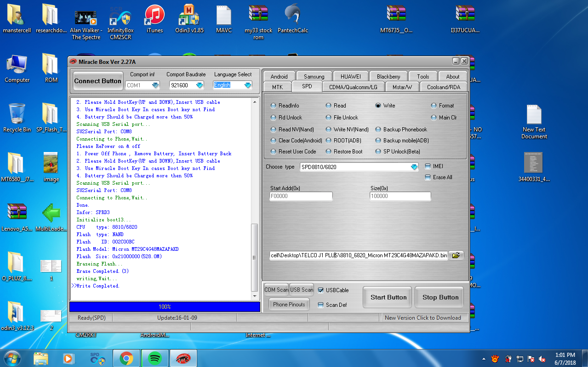588x367 pixels.
Task: Select the ROM folder on desktop
Action: [51, 68]
